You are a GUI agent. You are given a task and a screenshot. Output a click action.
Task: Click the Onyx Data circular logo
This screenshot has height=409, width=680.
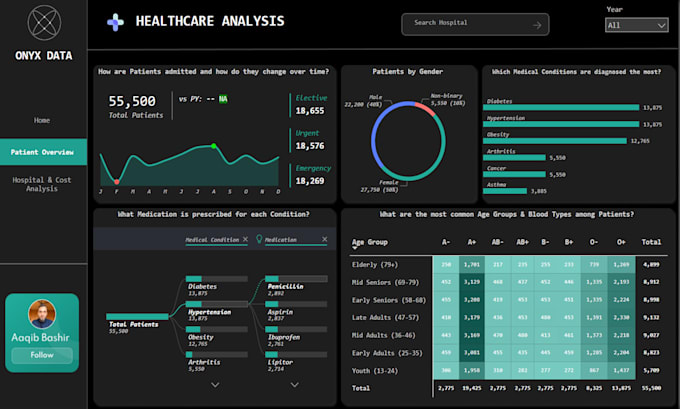click(44, 23)
